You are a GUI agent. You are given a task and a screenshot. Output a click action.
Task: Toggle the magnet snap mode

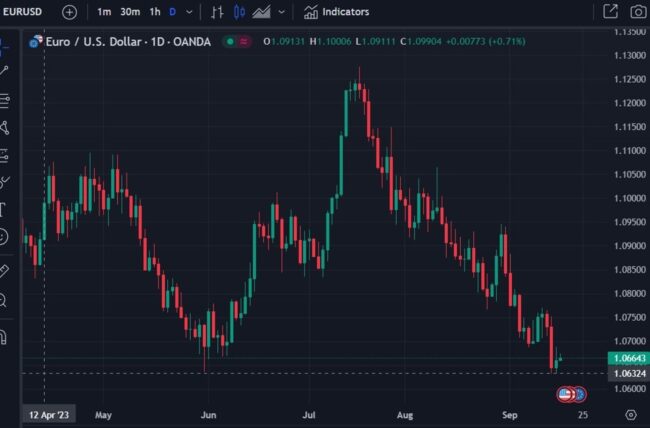(5, 335)
